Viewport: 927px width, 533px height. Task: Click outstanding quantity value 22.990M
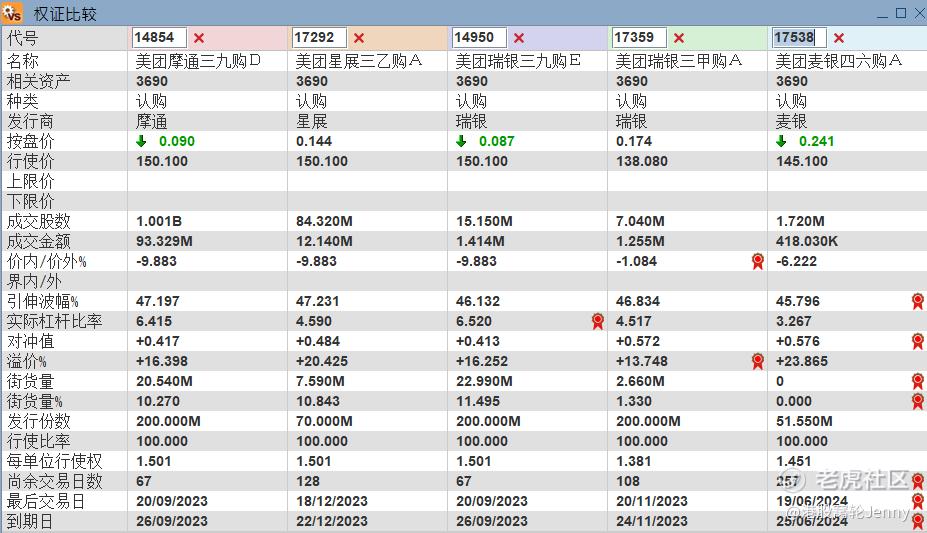pyautogui.click(x=484, y=381)
